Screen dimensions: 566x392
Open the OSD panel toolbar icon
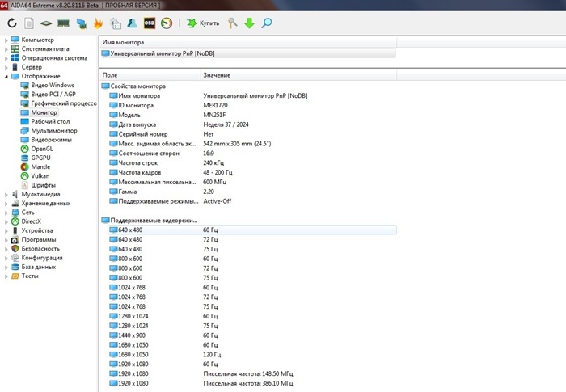tap(149, 23)
